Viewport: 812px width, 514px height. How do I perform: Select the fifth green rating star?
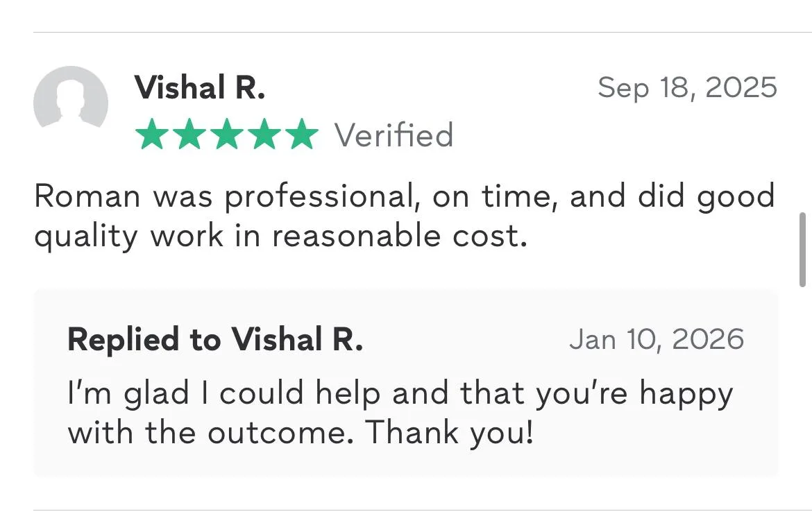(x=301, y=135)
